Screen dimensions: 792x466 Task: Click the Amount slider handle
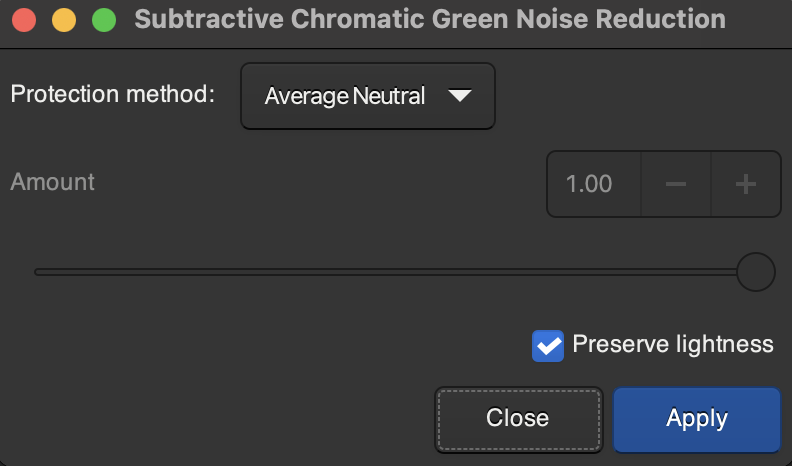click(755, 271)
